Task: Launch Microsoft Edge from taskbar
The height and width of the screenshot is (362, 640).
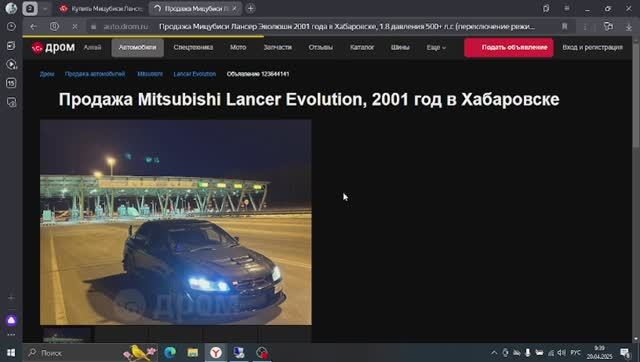Action: point(170,352)
